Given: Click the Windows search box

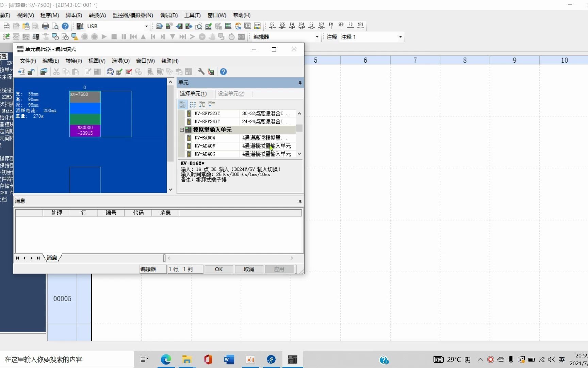Looking at the screenshot, I should point(67,359).
